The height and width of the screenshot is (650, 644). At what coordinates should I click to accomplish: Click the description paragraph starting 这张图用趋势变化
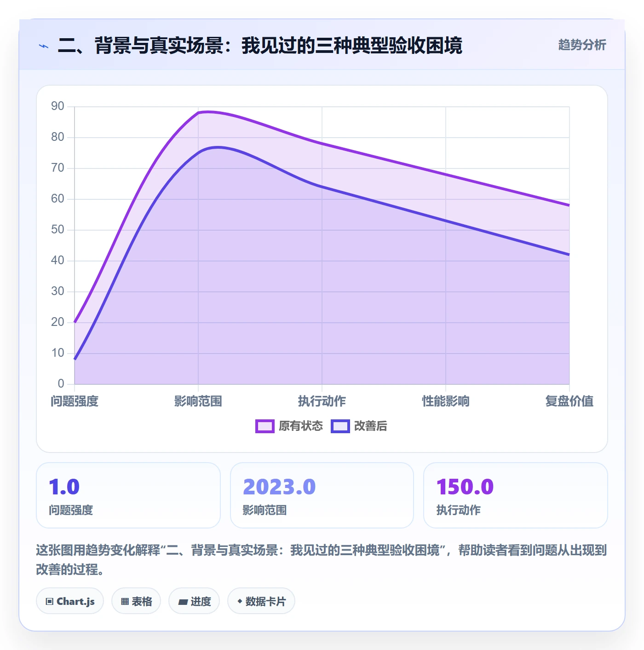point(322,560)
